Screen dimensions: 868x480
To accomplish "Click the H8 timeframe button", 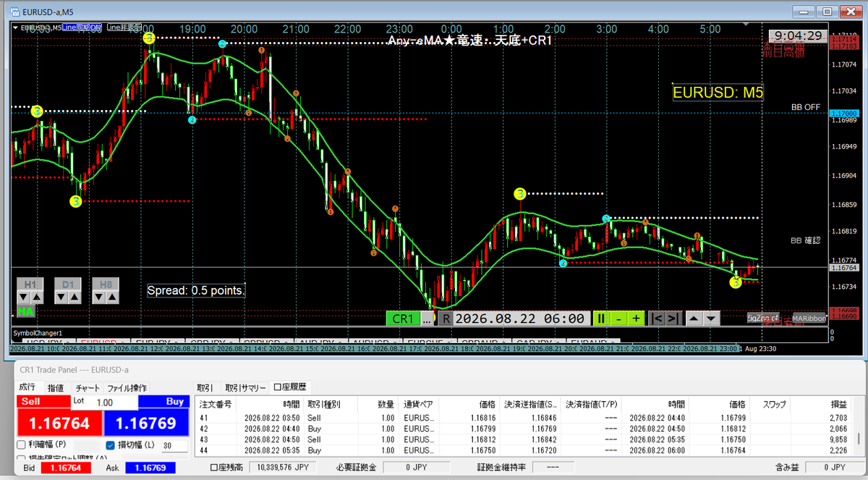I will tap(106, 285).
